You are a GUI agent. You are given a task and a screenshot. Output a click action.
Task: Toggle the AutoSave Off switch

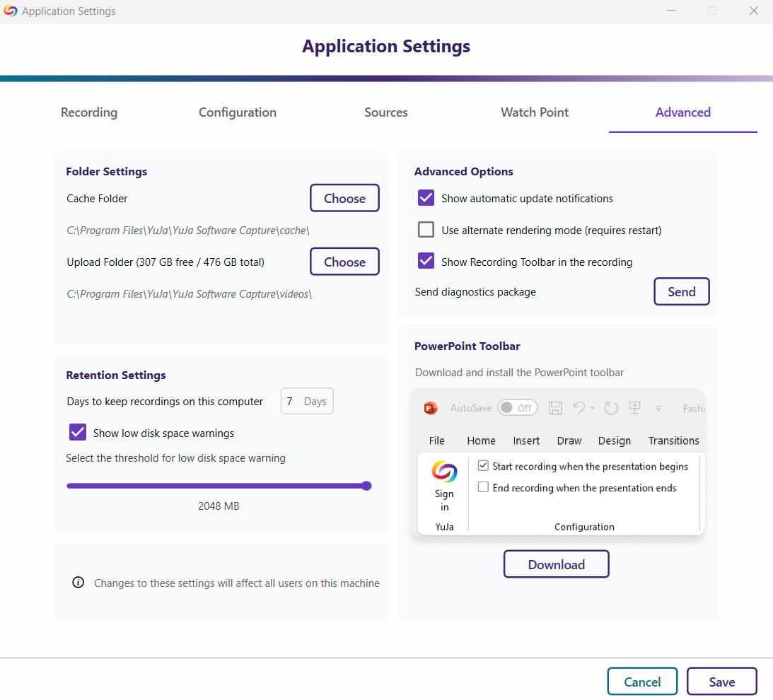[517, 408]
